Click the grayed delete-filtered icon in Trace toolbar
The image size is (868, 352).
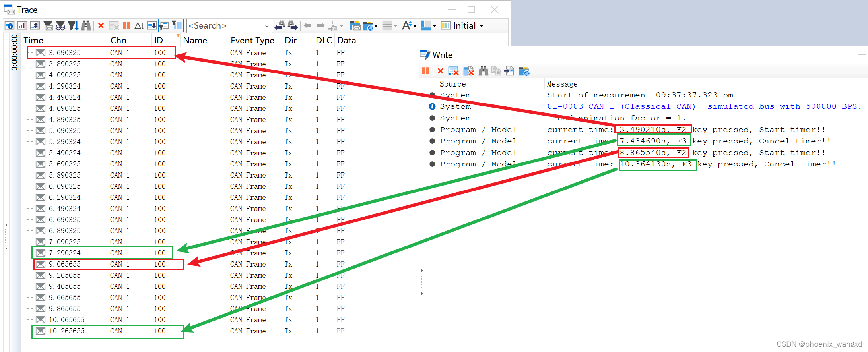(x=114, y=26)
